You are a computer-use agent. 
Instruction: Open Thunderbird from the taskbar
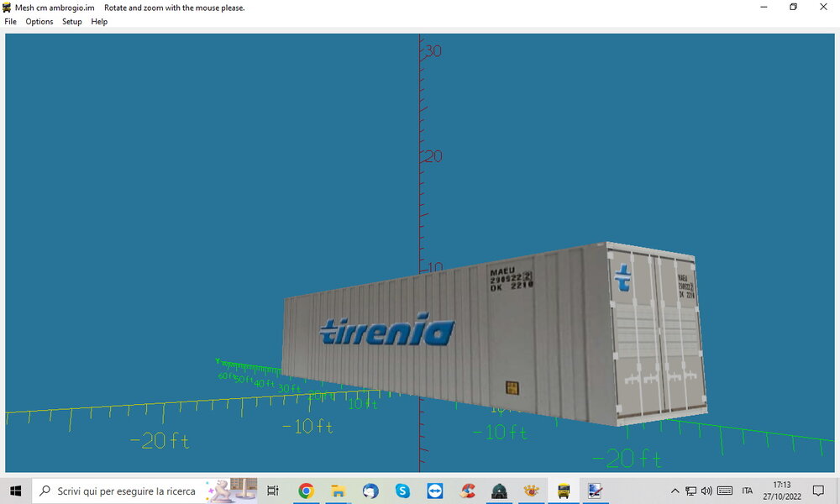coord(370,491)
